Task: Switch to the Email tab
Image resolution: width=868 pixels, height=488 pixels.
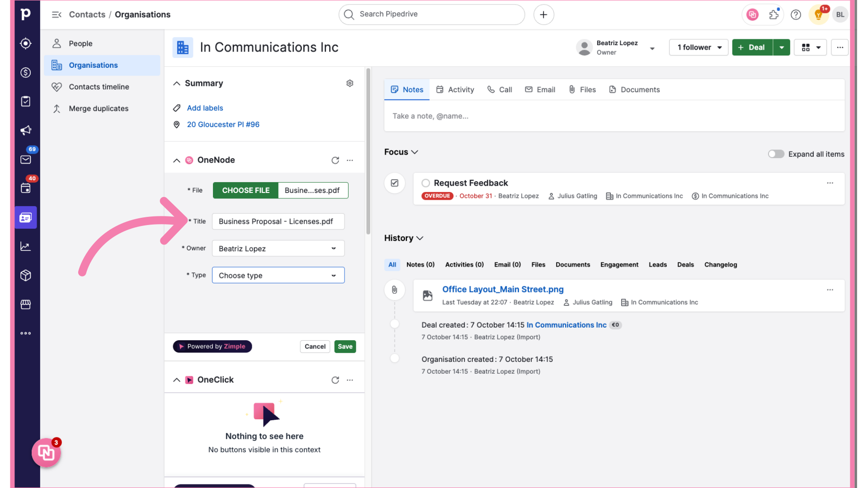Action: 540,89
